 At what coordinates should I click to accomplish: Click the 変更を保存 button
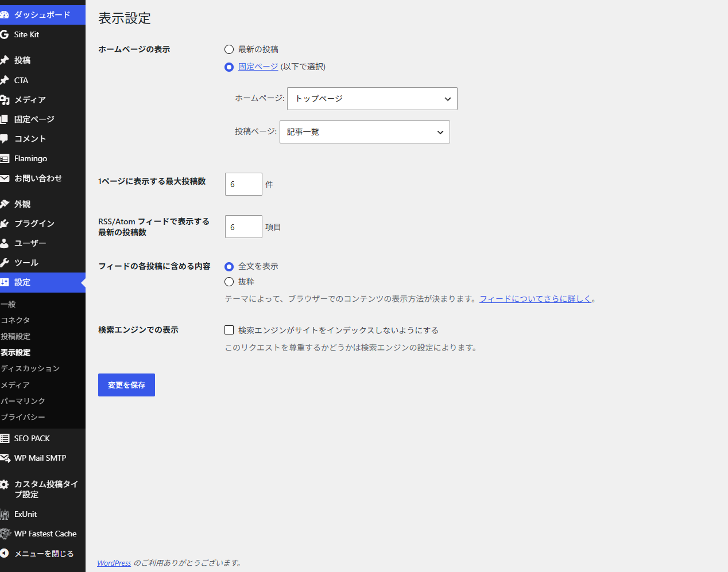[126, 385]
